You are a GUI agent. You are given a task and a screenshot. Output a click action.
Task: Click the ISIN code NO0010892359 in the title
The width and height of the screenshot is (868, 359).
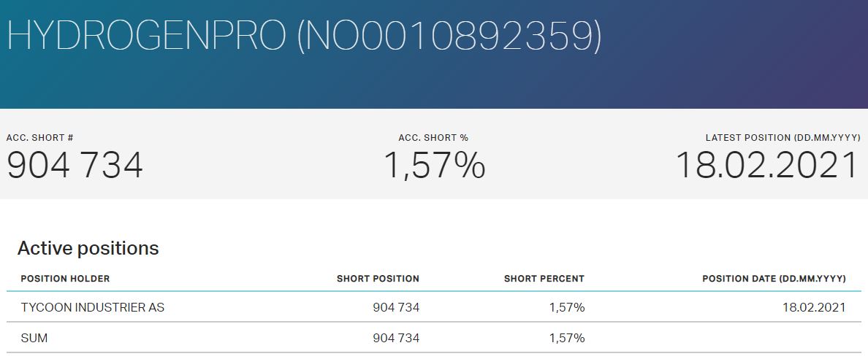(449, 34)
